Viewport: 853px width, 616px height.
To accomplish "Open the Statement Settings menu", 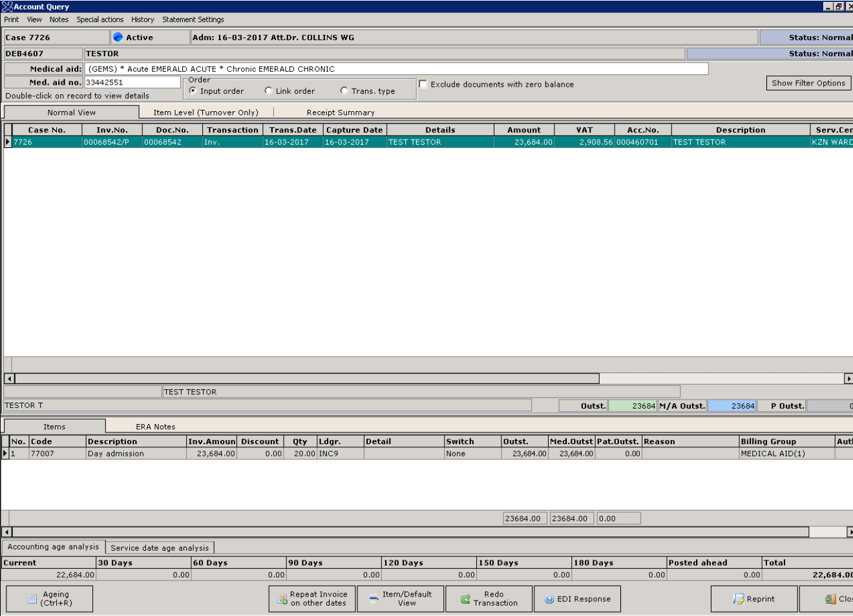I will point(193,19).
